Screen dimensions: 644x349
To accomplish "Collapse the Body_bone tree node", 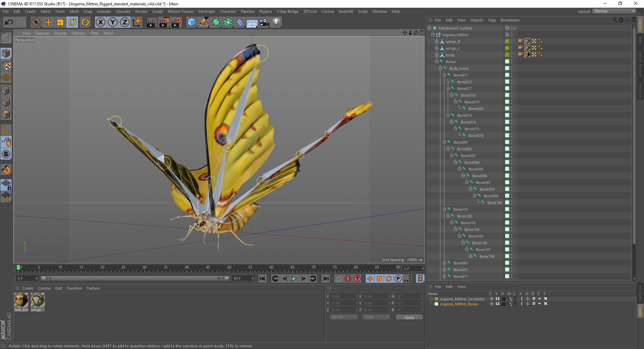I will tap(440, 68).
